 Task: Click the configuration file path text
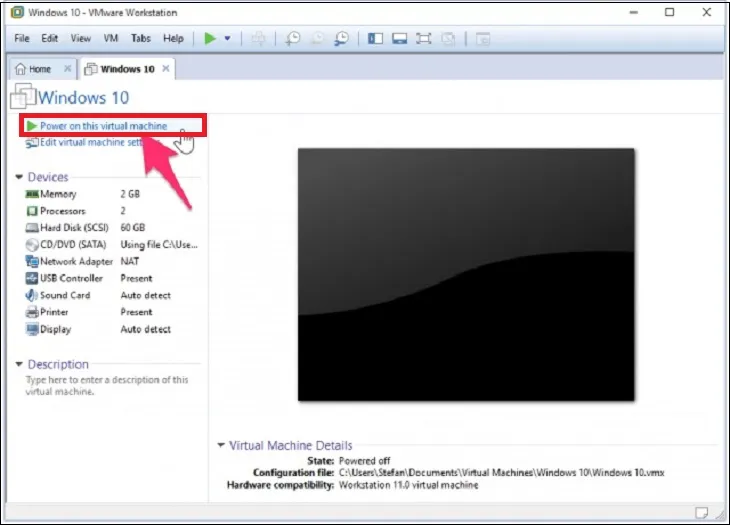pyautogui.click(x=501, y=473)
